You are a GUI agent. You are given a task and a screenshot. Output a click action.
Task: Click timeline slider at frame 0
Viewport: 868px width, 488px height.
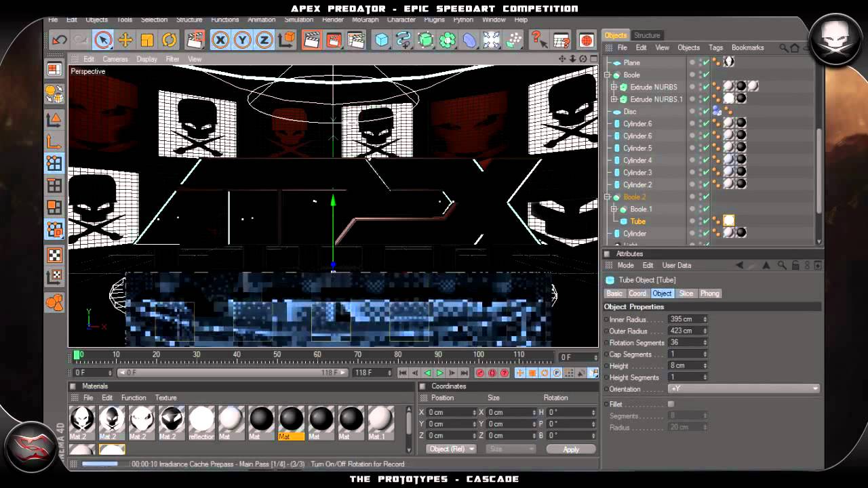78,355
